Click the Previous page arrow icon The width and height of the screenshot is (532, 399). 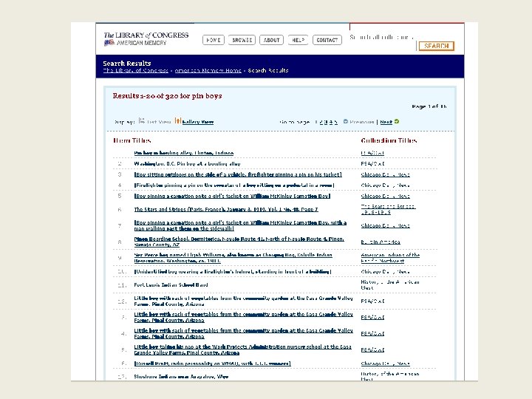pyautogui.click(x=346, y=121)
